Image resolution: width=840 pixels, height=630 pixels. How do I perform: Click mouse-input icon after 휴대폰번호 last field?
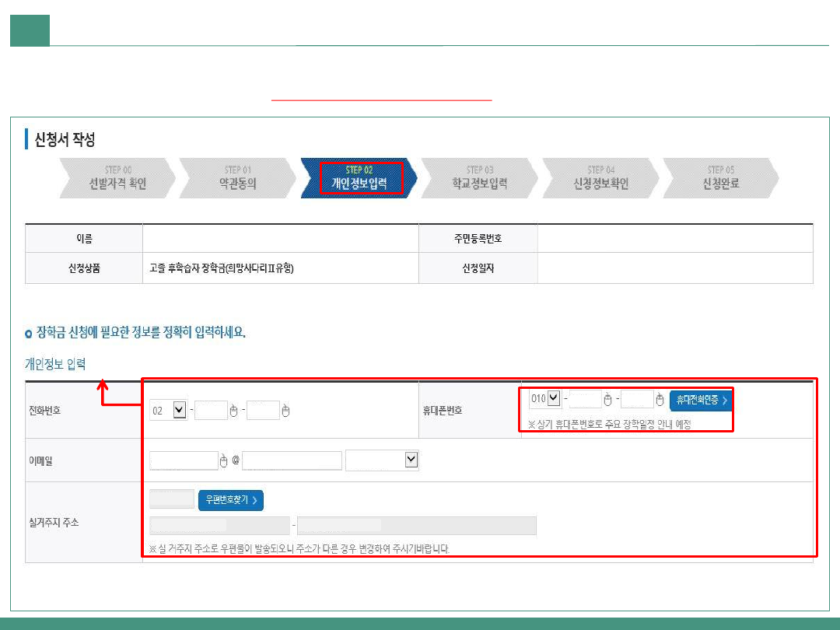tap(660, 400)
